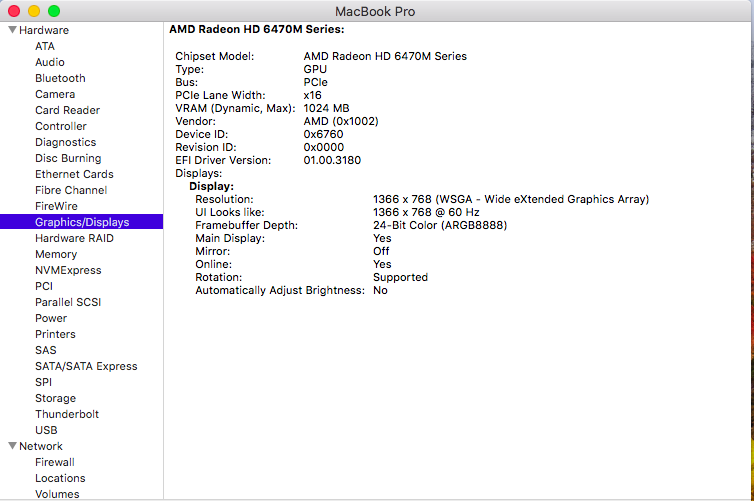Show Memory information

(56, 254)
